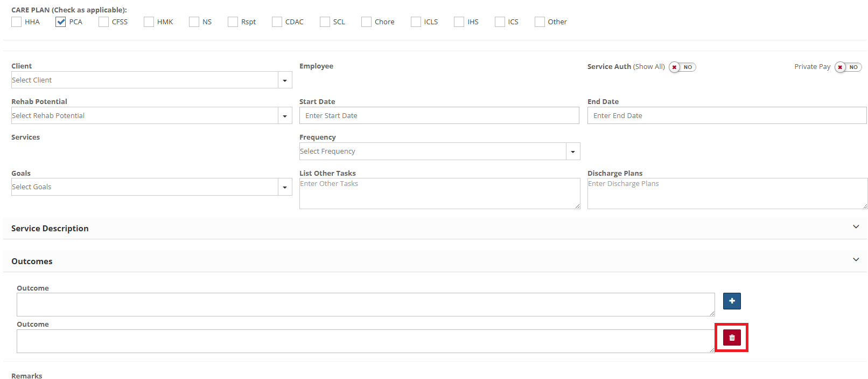The height and width of the screenshot is (379, 868).
Task: Check the Other care plan box
Action: (540, 22)
